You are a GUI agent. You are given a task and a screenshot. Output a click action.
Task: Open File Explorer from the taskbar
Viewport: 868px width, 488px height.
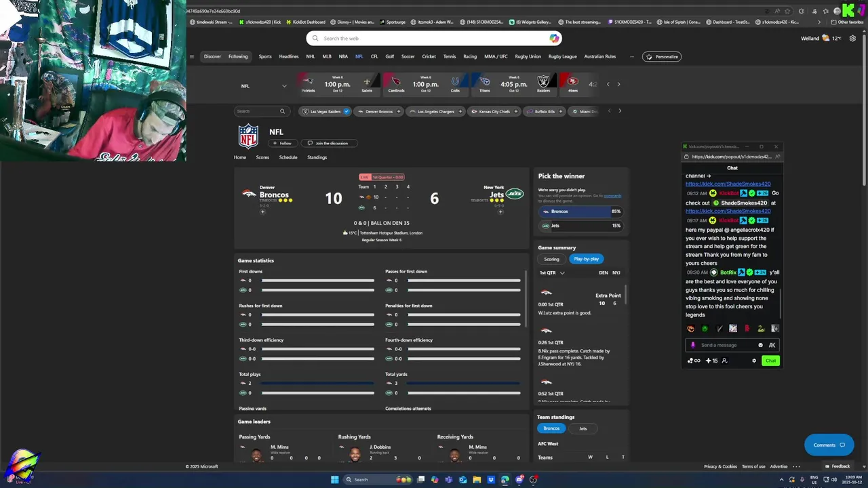click(x=477, y=480)
